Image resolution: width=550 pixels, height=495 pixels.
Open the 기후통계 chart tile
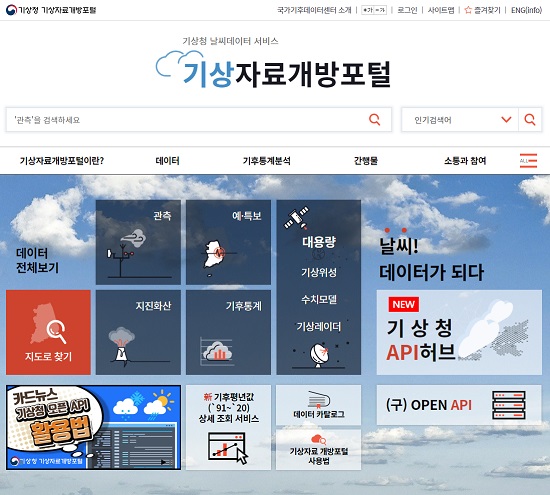pos(228,332)
